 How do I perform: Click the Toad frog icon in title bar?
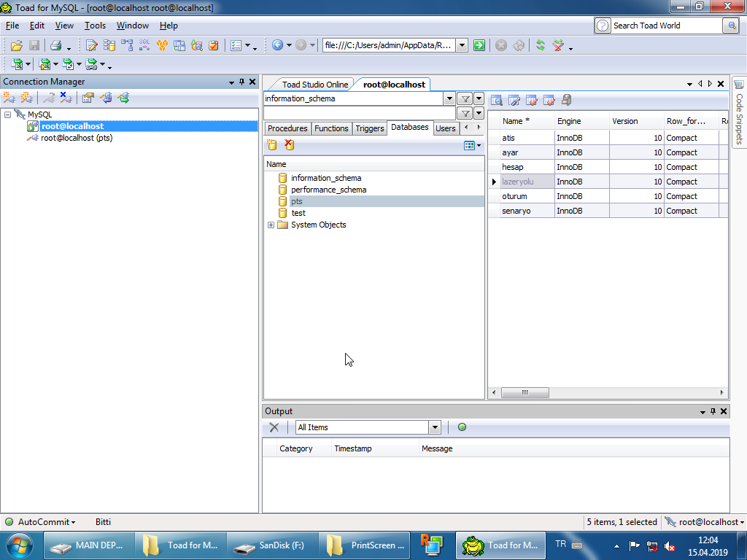[6, 7]
